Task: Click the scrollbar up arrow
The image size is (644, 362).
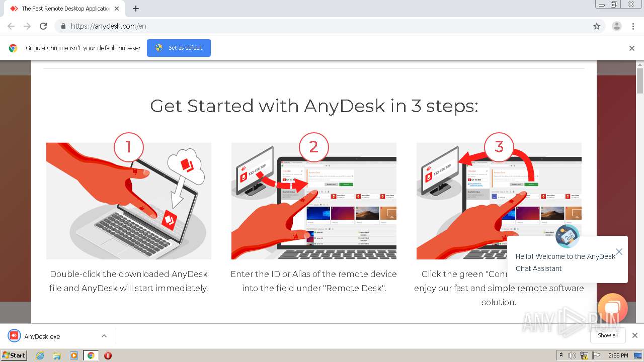Action: pyautogui.click(x=640, y=65)
